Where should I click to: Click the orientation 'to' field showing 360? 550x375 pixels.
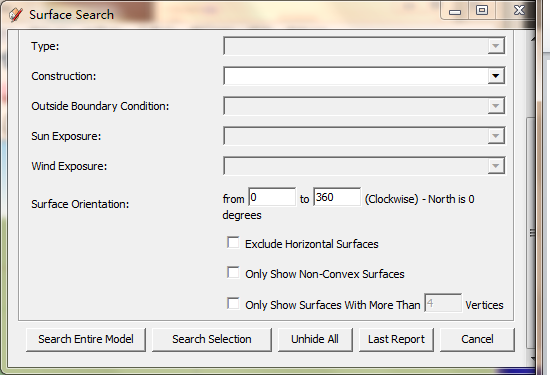pos(337,197)
